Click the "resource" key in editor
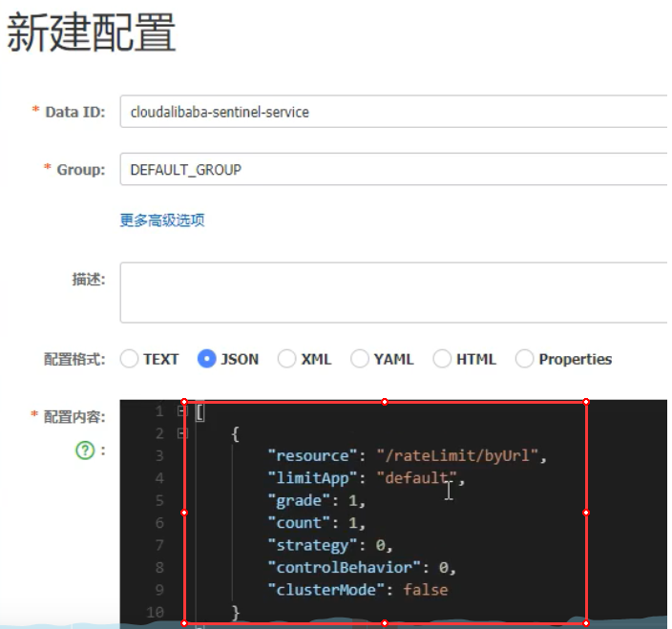Image resolution: width=672 pixels, height=629 pixels. 312,455
